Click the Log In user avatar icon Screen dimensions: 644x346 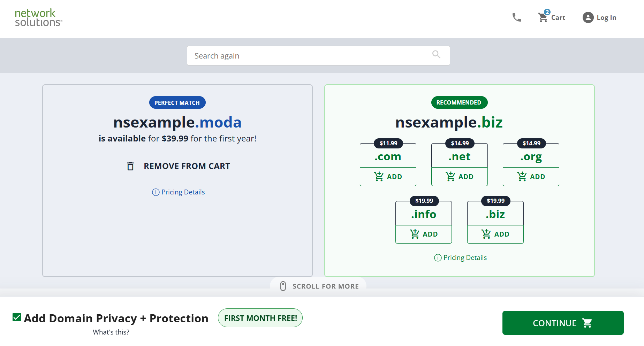pos(588,17)
